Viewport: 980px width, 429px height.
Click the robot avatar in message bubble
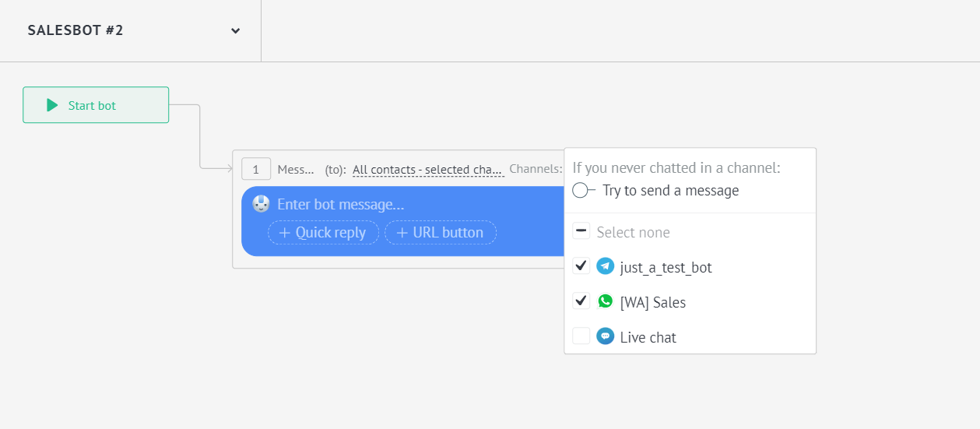click(261, 204)
